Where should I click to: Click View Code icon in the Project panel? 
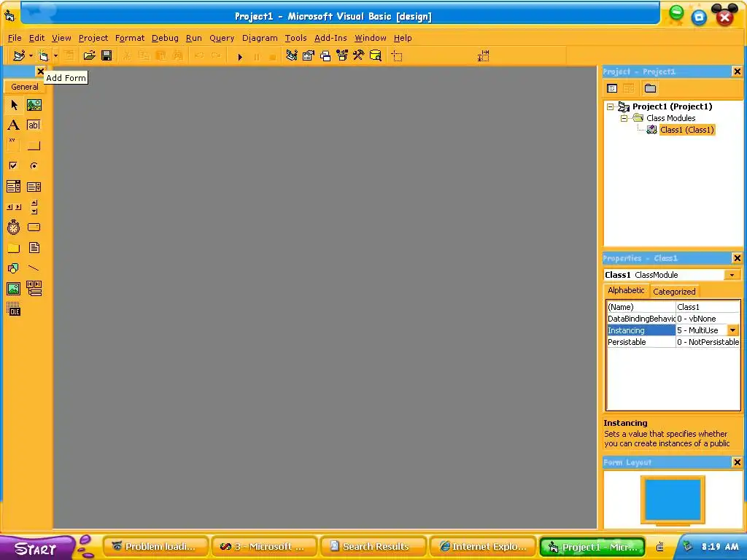coord(612,88)
